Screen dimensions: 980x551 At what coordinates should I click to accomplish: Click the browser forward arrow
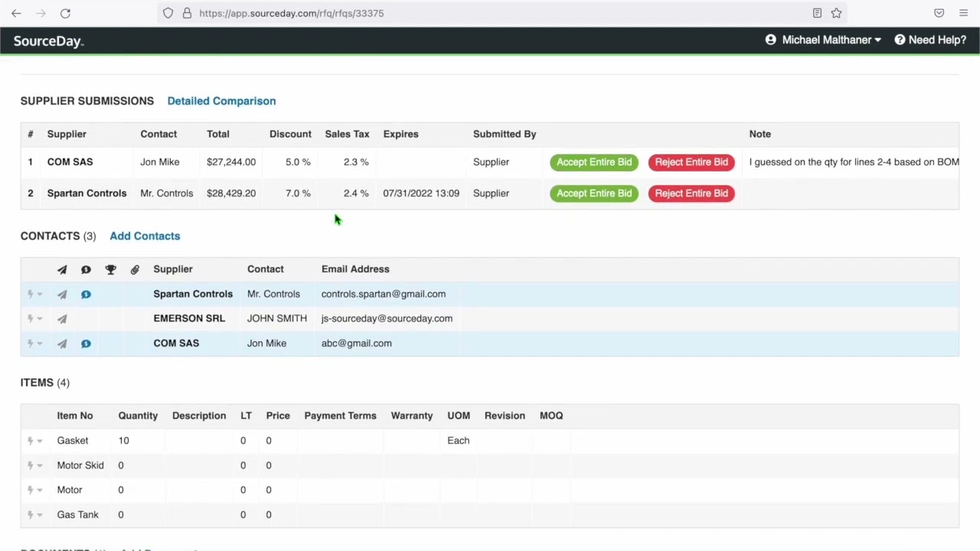pos(41,13)
